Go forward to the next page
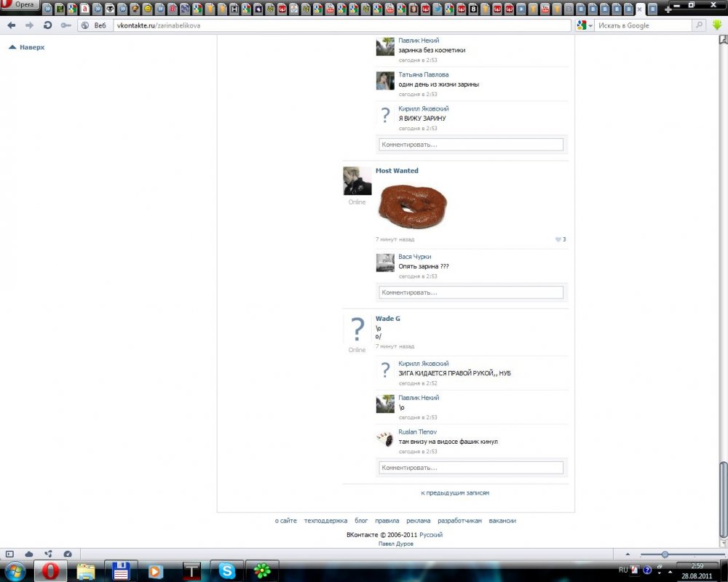The image size is (728, 582). click(29, 25)
